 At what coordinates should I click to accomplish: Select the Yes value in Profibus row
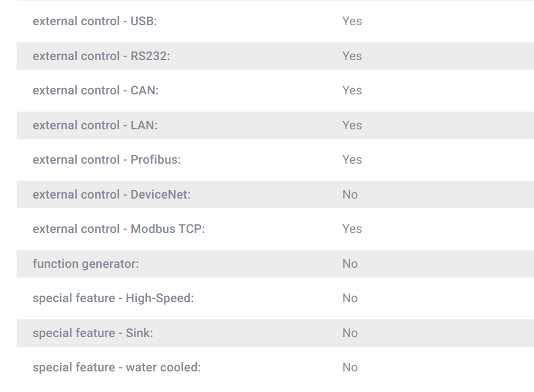tap(352, 160)
